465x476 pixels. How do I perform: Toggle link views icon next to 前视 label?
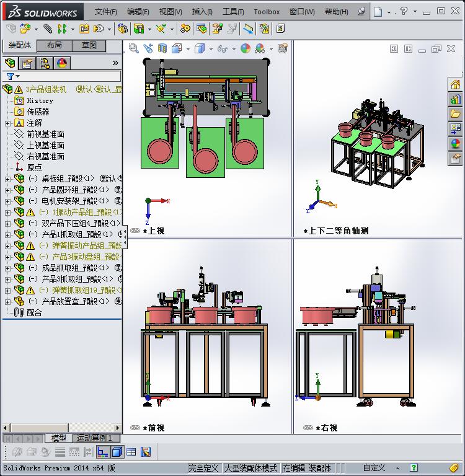(135, 428)
